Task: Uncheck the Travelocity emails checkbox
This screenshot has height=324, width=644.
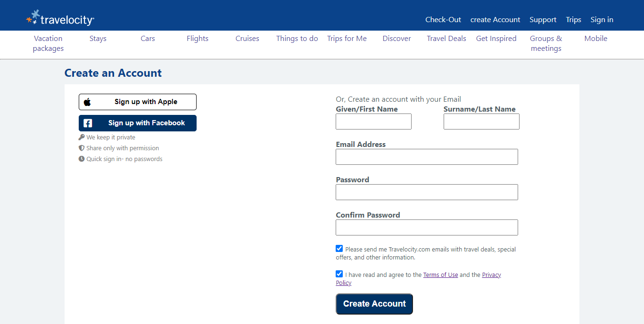Action: pyautogui.click(x=339, y=248)
